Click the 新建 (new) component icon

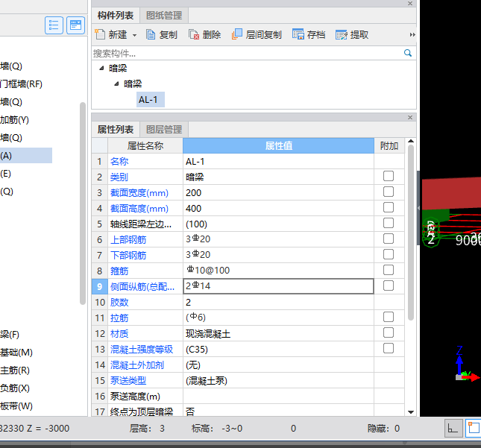(100, 34)
